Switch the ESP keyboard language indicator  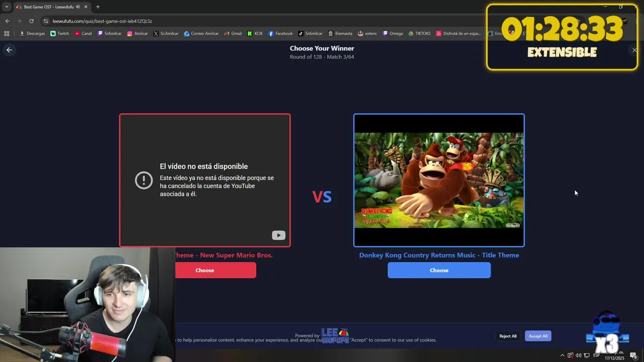(596, 355)
